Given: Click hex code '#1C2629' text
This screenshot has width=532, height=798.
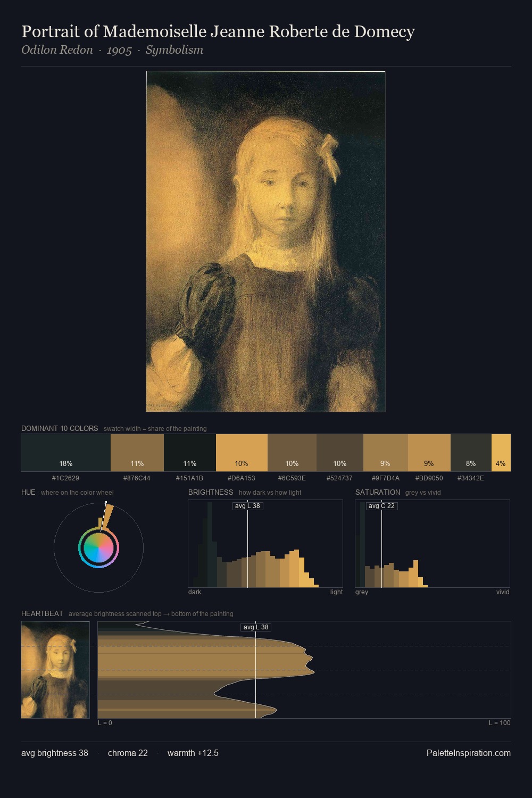Looking at the screenshot, I should coord(65,478).
